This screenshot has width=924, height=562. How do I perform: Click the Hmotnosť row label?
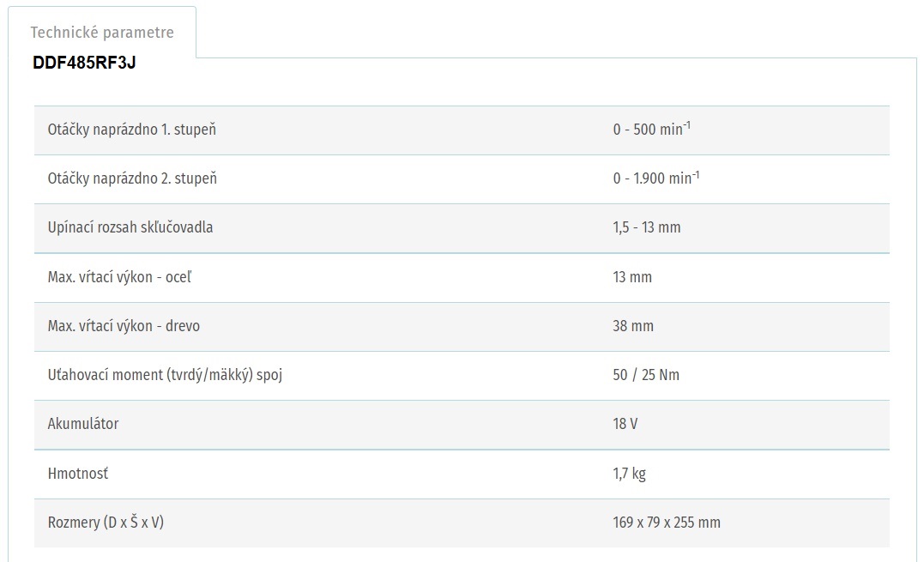point(78,474)
